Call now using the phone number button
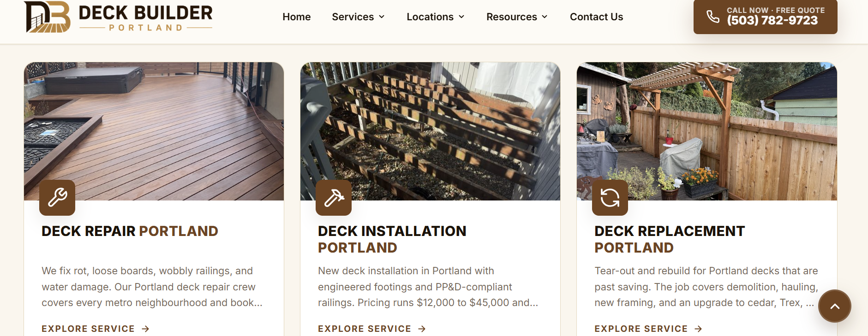Screen dimensions: 868x336 pyautogui.click(x=766, y=17)
